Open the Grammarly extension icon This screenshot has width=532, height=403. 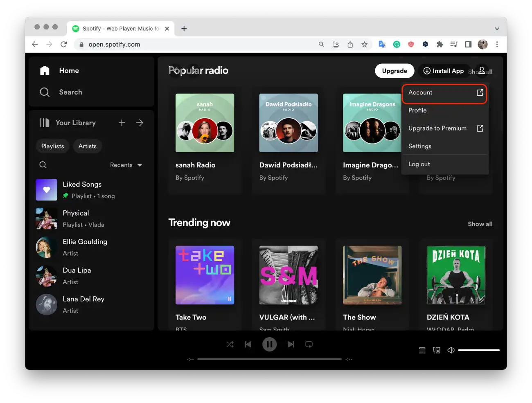click(x=397, y=45)
